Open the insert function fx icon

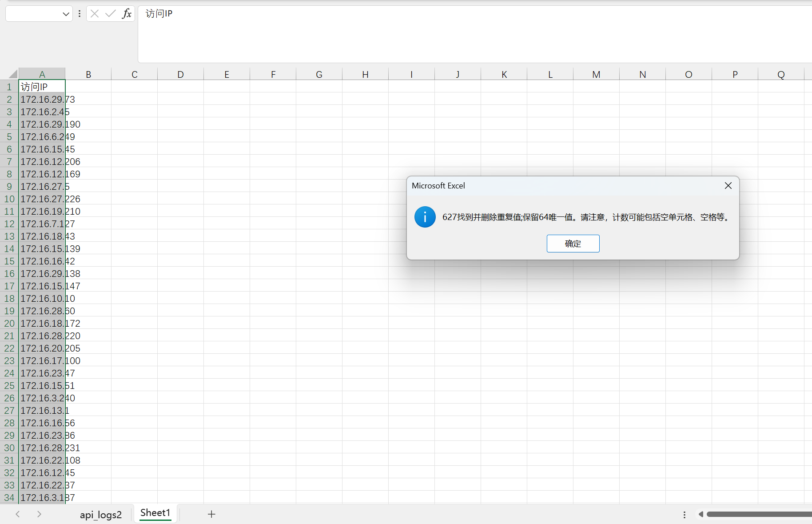pyautogui.click(x=127, y=14)
